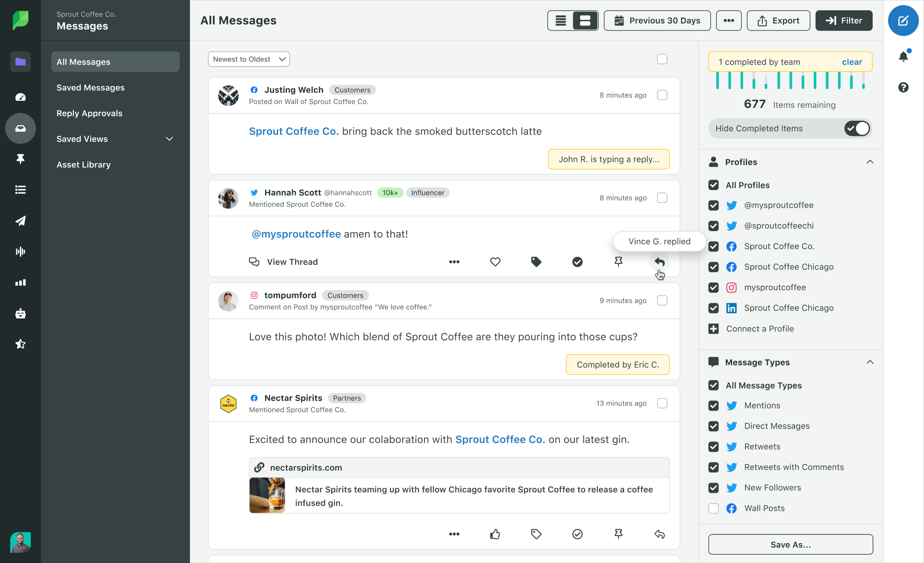
Task: Click the complete checkmark on Hannah Scott's message
Action: 578,262
